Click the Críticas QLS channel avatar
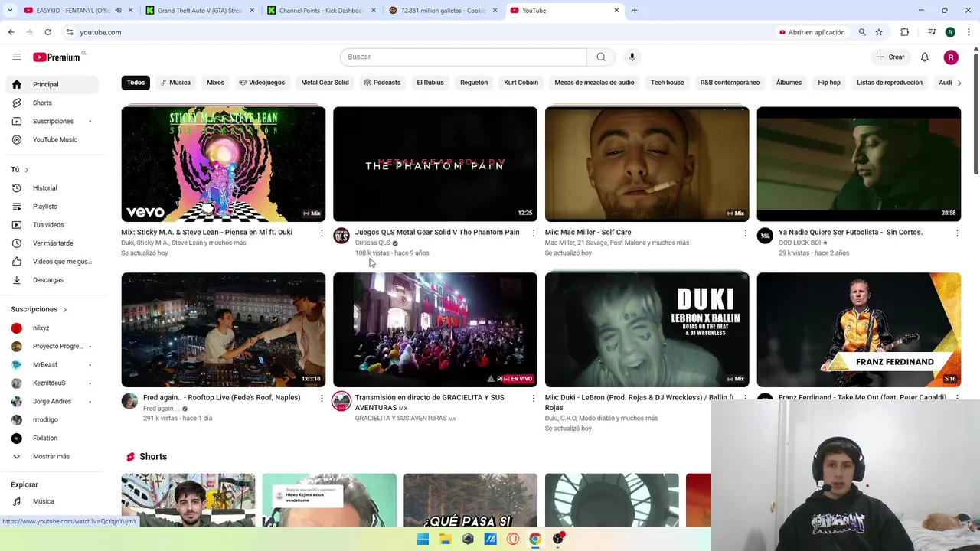The image size is (980, 551). coord(341,236)
